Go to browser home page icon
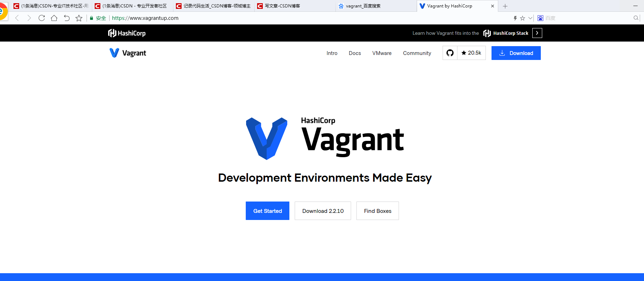This screenshot has height=281, width=644. tap(54, 18)
